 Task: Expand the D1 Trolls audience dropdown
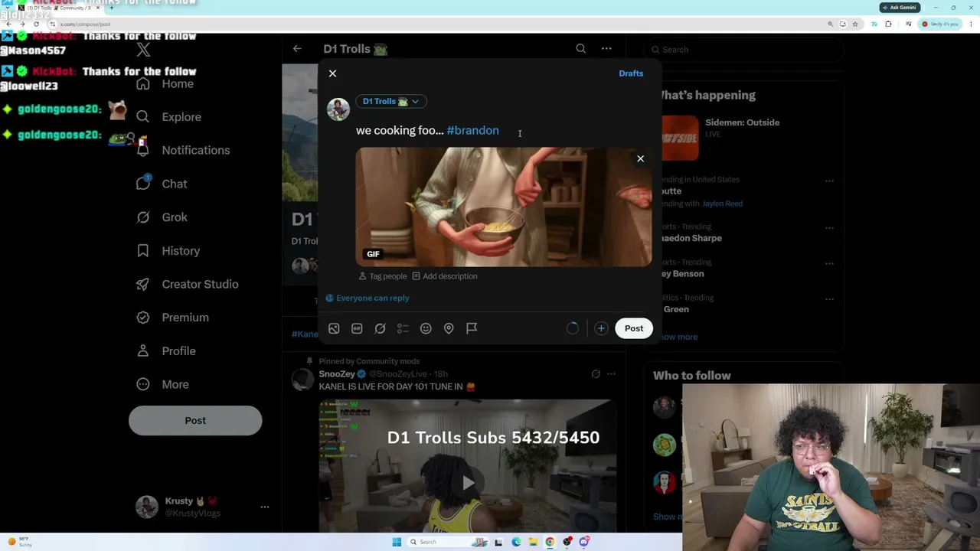point(390,101)
